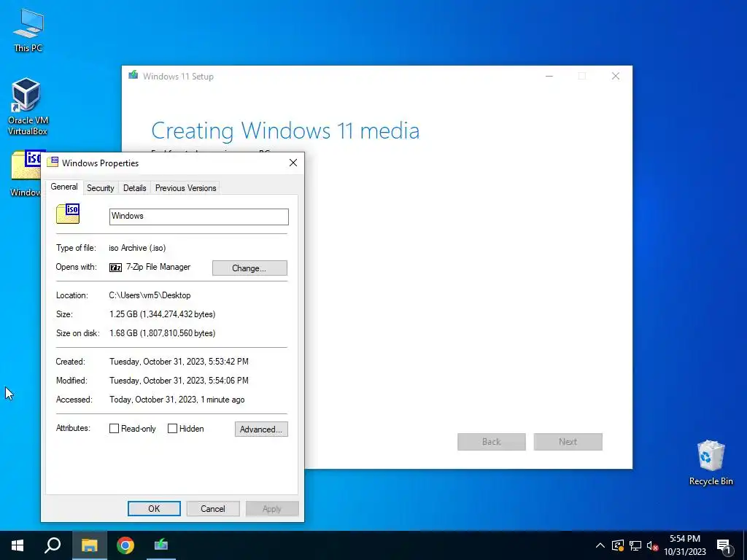The width and height of the screenshot is (747, 560).
Task: Click the iso file icon in Properties
Action: click(x=68, y=214)
